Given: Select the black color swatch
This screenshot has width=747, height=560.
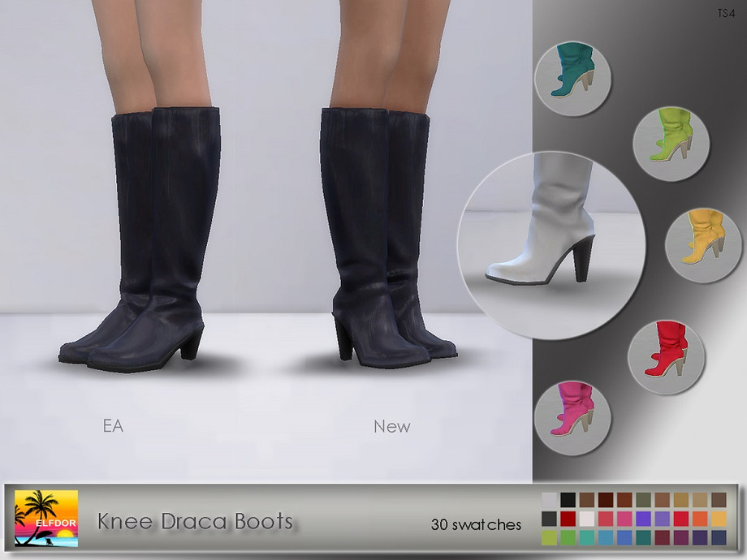Looking at the screenshot, I should pos(568,500).
